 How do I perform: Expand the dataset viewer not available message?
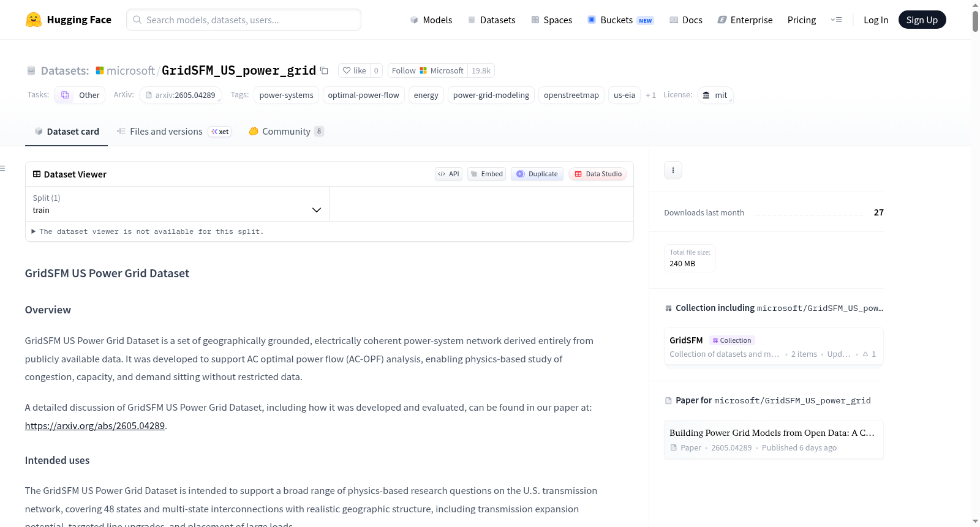[148, 231]
